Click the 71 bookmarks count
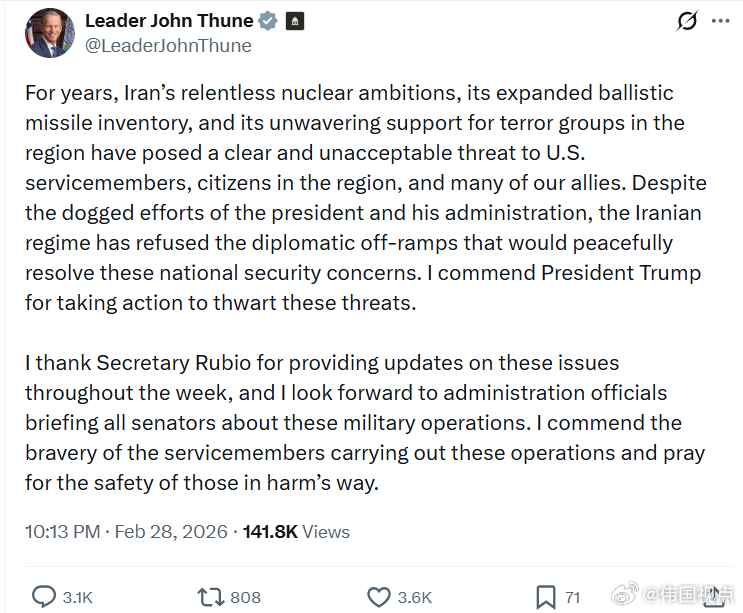 [x=573, y=598]
